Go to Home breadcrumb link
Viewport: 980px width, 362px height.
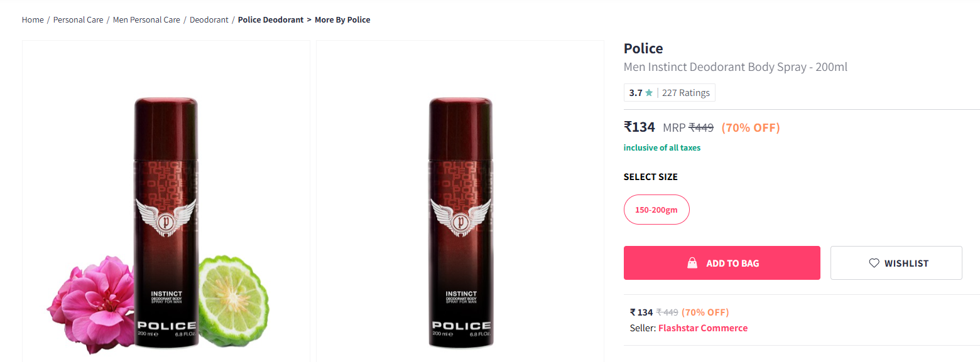[x=33, y=20]
